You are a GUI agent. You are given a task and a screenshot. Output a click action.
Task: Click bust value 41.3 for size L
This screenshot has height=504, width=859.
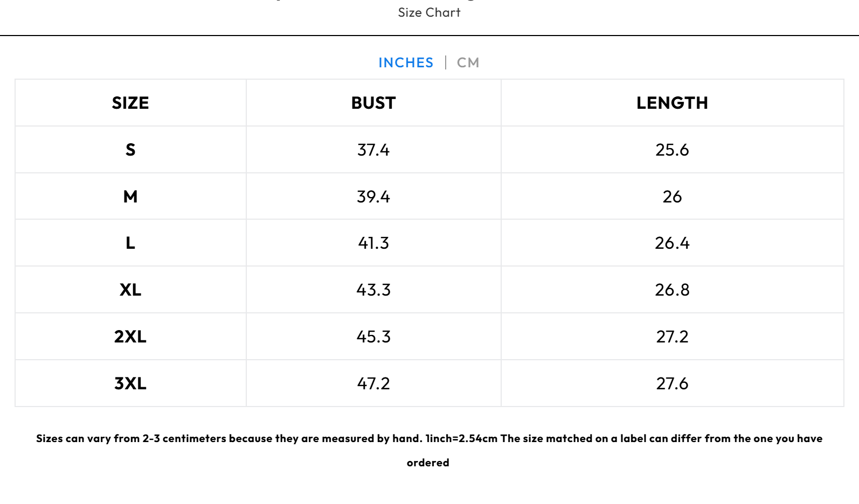coord(373,243)
